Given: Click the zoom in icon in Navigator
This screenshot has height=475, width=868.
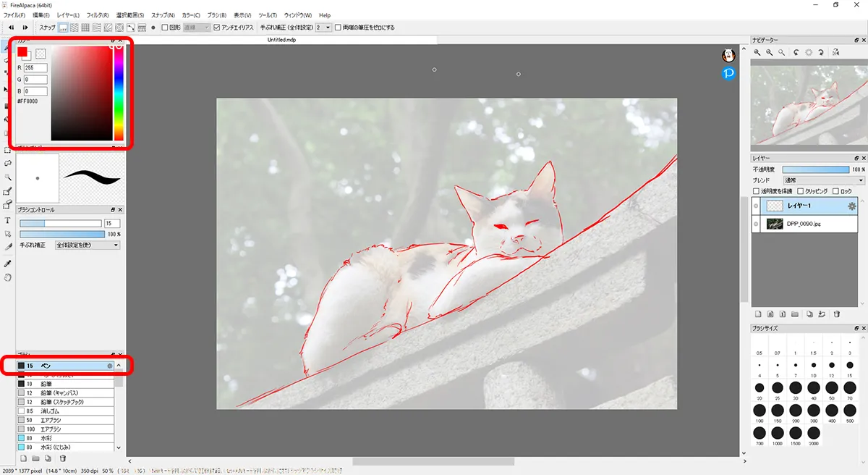Looking at the screenshot, I should click(757, 52).
